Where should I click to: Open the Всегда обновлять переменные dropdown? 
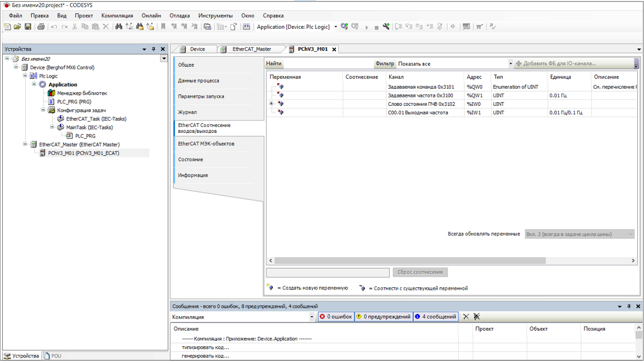[x=630, y=234]
